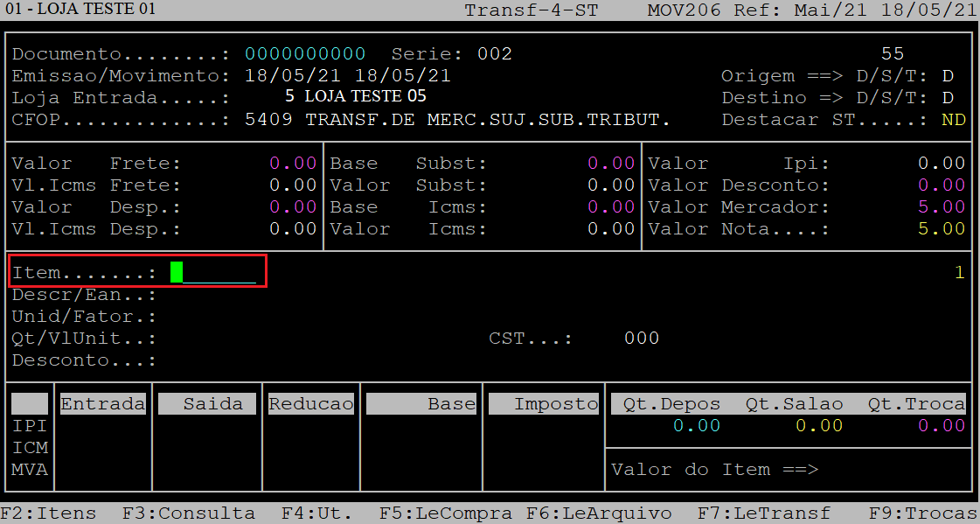Select the F4:Ut. option in footer
980x524 pixels.
click(x=316, y=514)
